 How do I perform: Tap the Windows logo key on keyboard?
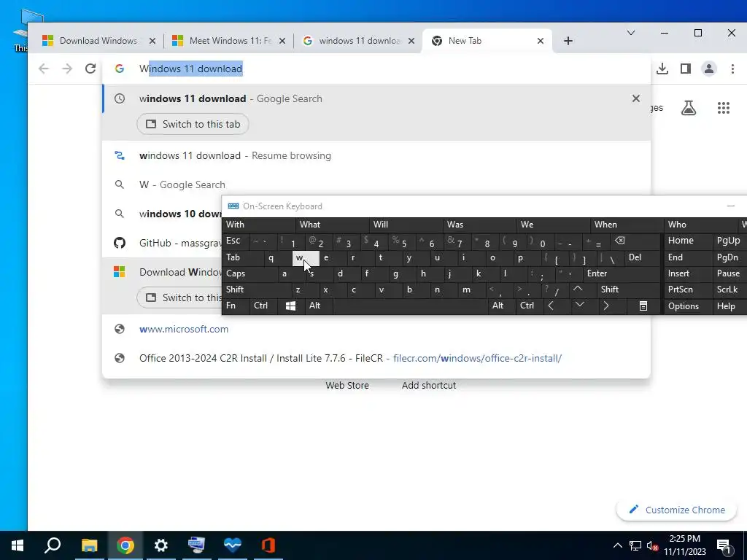[290, 306]
